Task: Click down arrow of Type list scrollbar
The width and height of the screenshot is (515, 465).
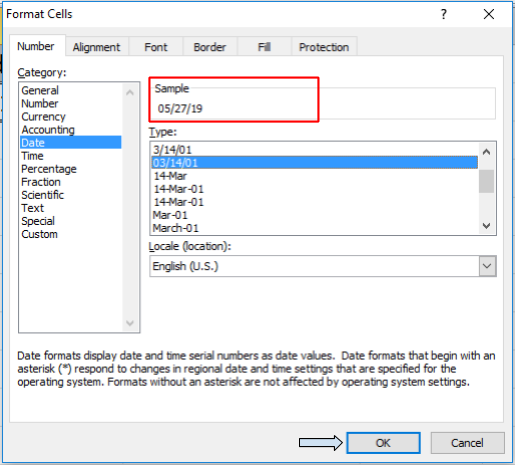Action: click(x=486, y=226)
